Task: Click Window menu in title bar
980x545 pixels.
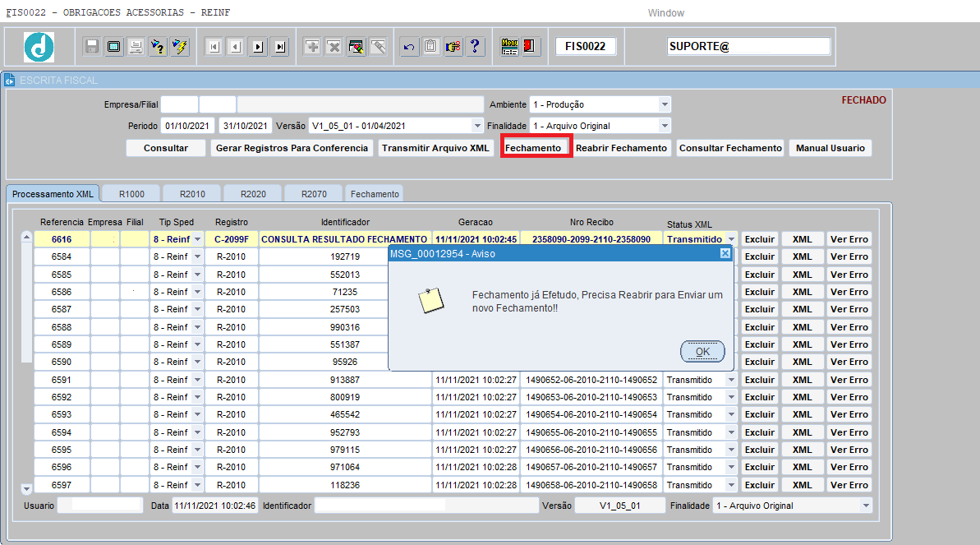Action: click(665, 12)
